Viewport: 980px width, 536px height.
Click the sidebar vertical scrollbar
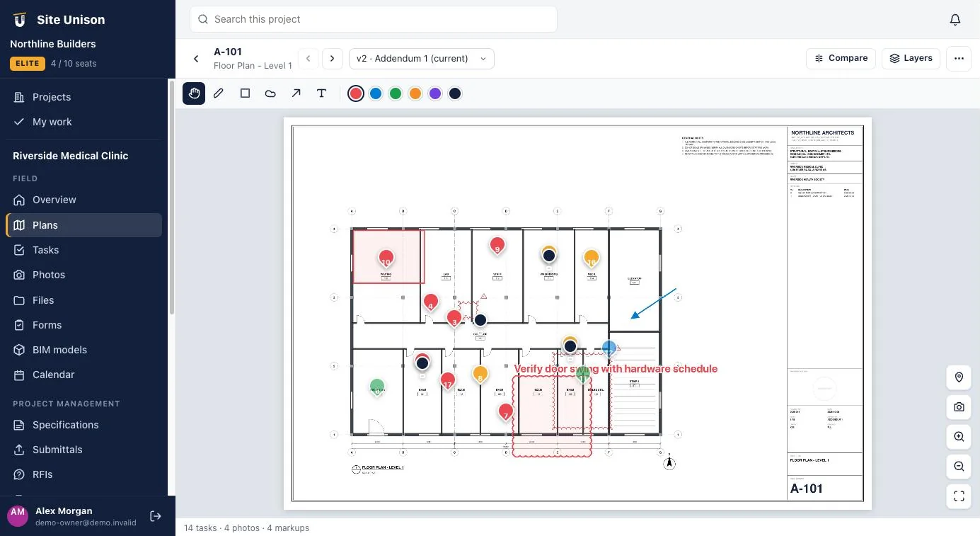171,198
